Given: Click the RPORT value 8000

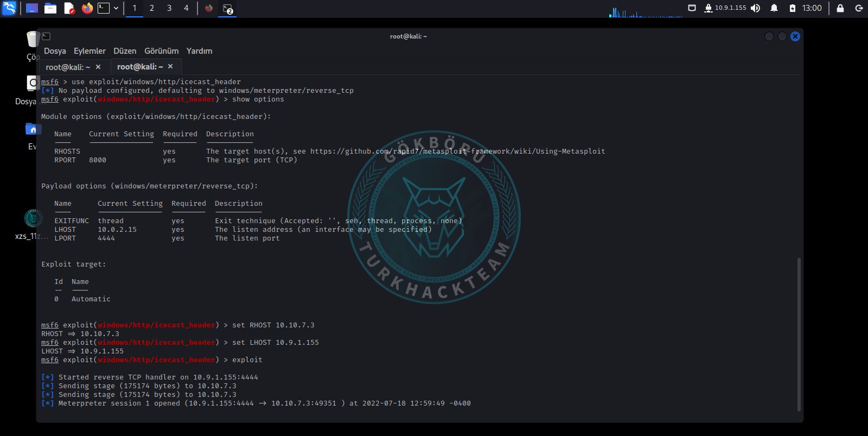Looking at the screenshot, I should [x=98, y=160].
